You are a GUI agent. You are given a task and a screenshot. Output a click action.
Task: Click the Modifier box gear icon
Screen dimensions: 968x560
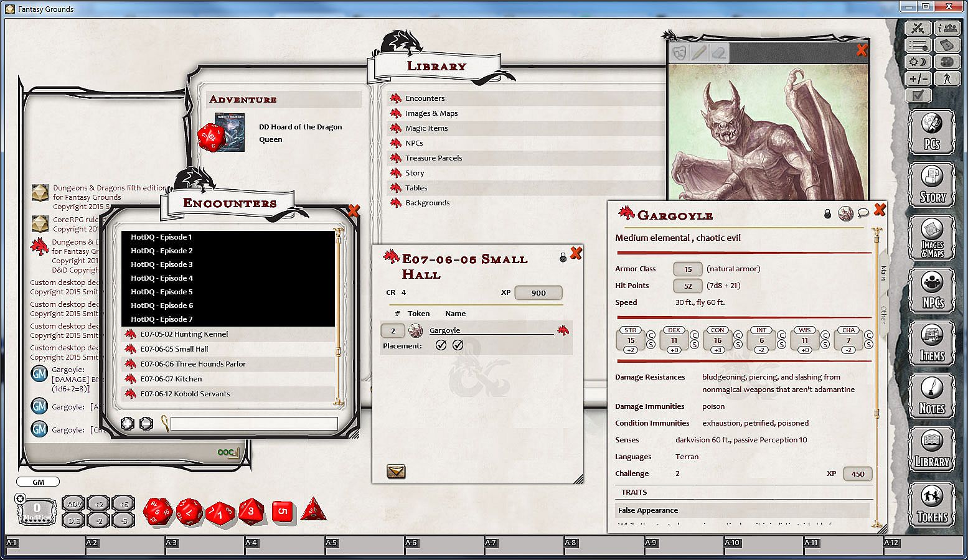pyautogui.click(x=20, y=498)
